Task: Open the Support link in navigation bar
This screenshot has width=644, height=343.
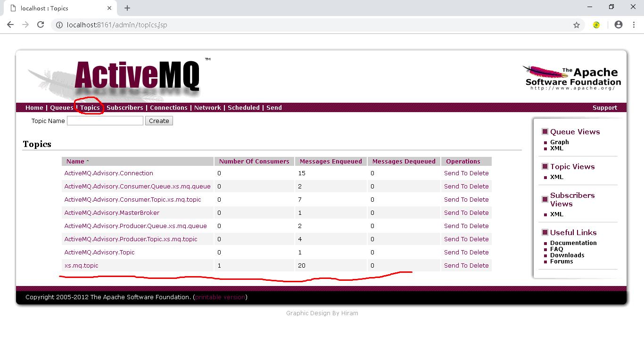Action: 605,107
